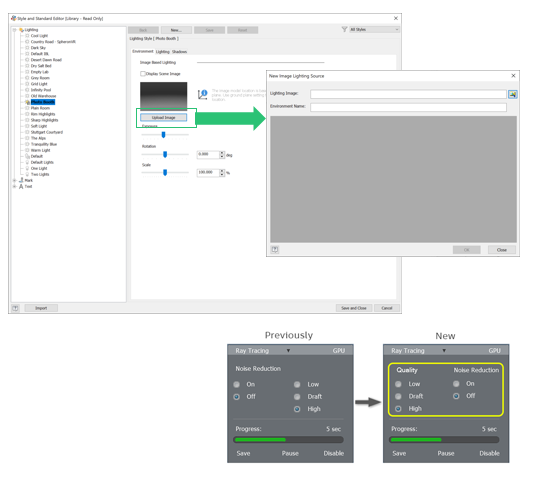The width and height of the screenshot is (545, 477).
Task: Open the All Styles filter dropdown
Action: (x=374, y=30)
